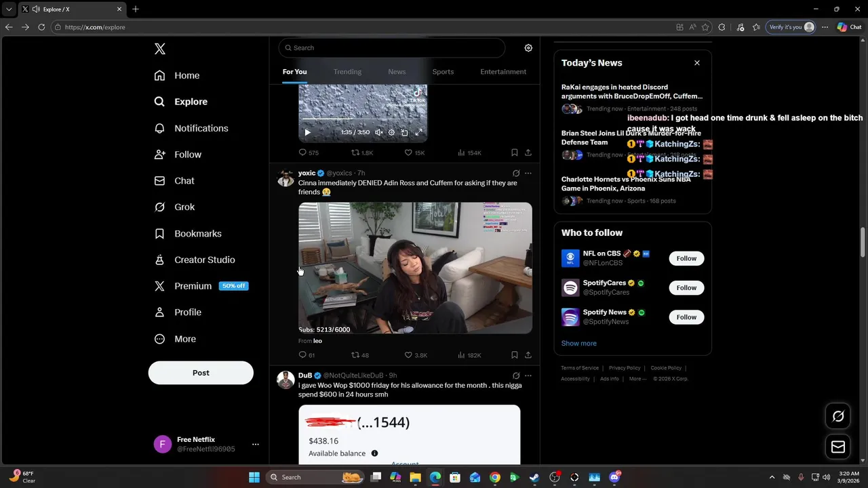Screen dimensions: 868x488
Task: View analytics showing 154K views
Action: (x=469, y=153)
